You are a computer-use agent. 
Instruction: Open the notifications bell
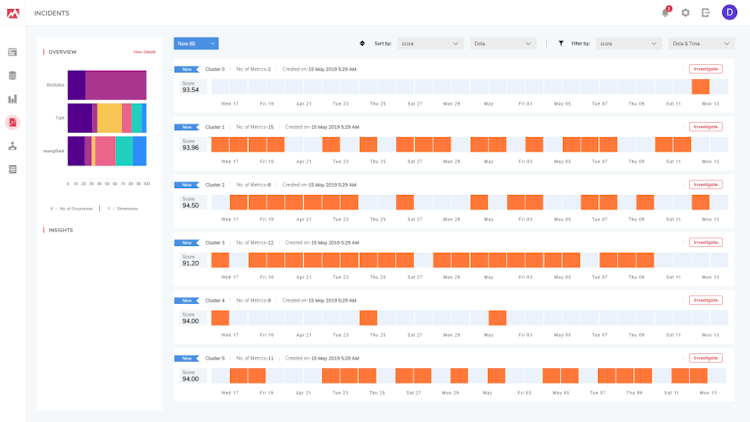(665, 12)
